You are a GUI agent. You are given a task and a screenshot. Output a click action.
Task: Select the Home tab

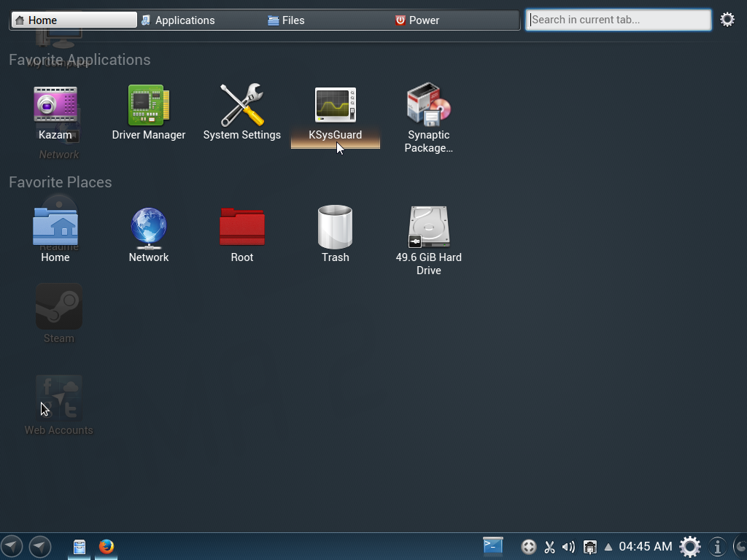[x=74, y=20]
